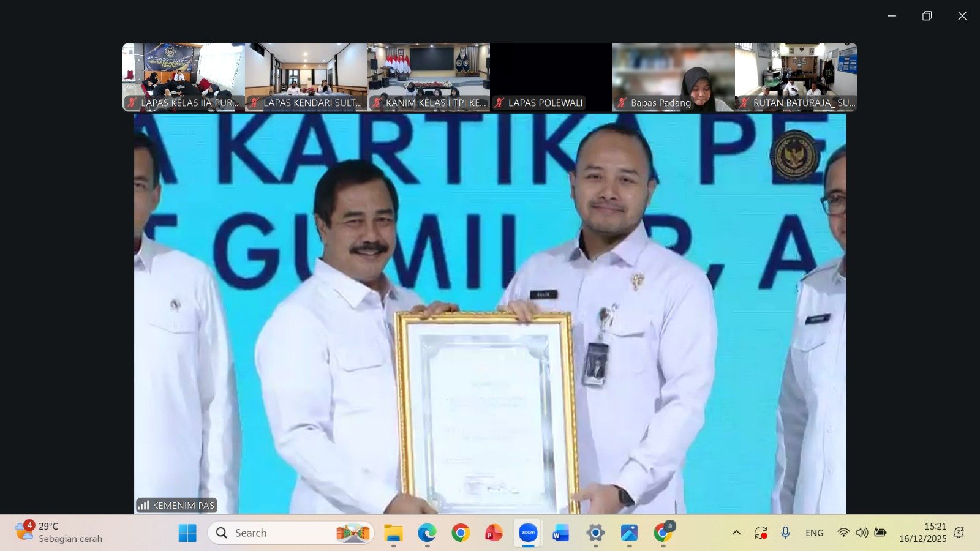Open Microsoft Word from taskbar
This screenshot has height=551, width=980.
point(561,533)
